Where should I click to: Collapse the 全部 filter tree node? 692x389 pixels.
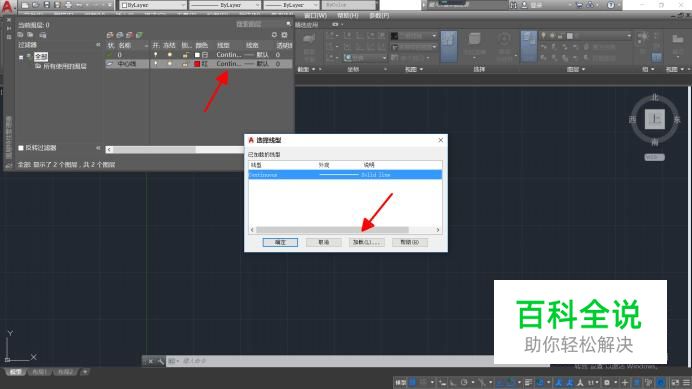21,57
